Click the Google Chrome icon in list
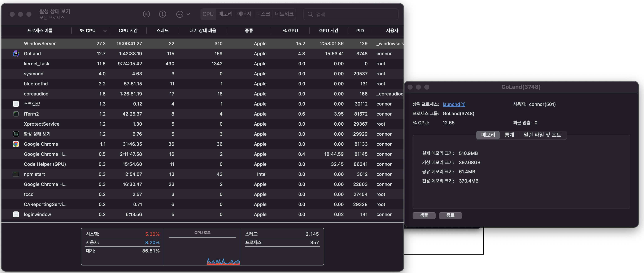The image size is (644, 273). click(x=16, y=144)
